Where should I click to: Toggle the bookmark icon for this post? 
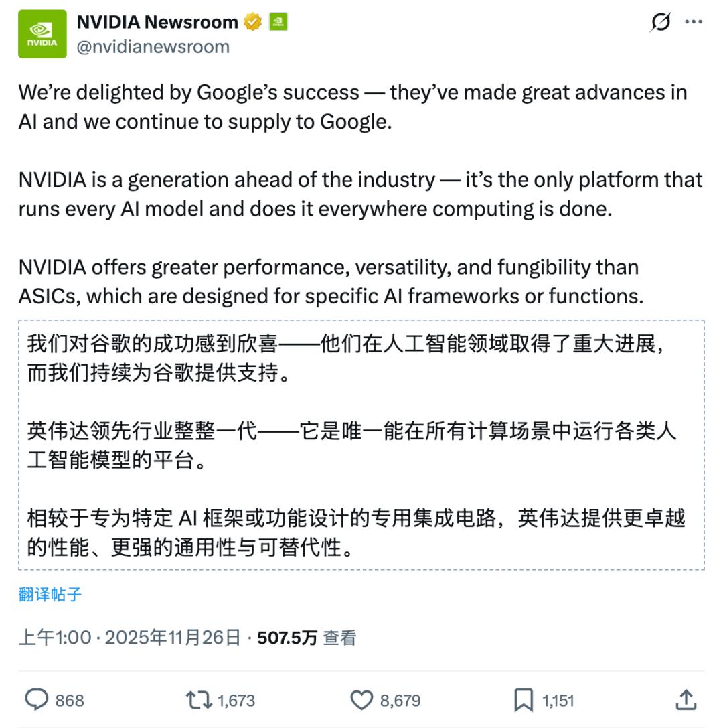524,701
